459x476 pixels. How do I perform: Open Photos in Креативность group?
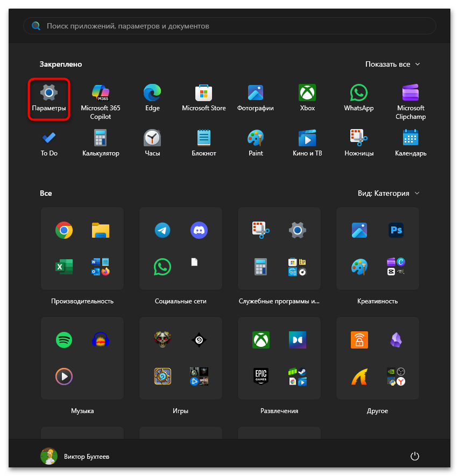359,230
